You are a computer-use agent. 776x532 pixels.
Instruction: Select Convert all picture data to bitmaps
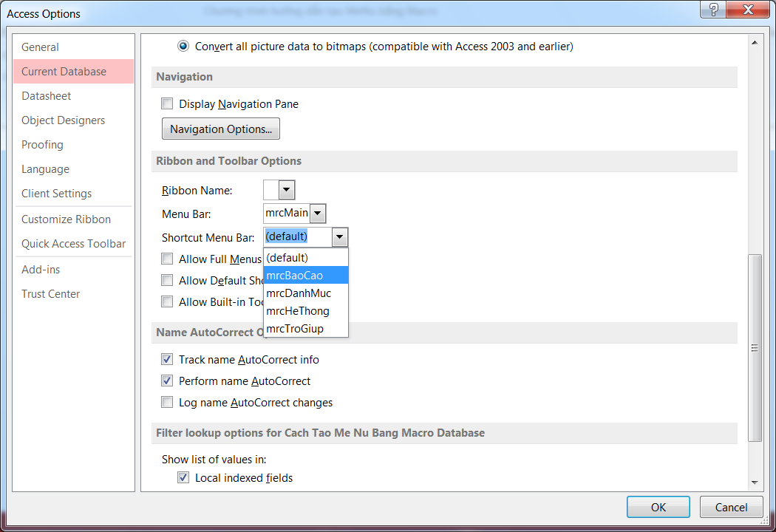click(x=183, y=47)
